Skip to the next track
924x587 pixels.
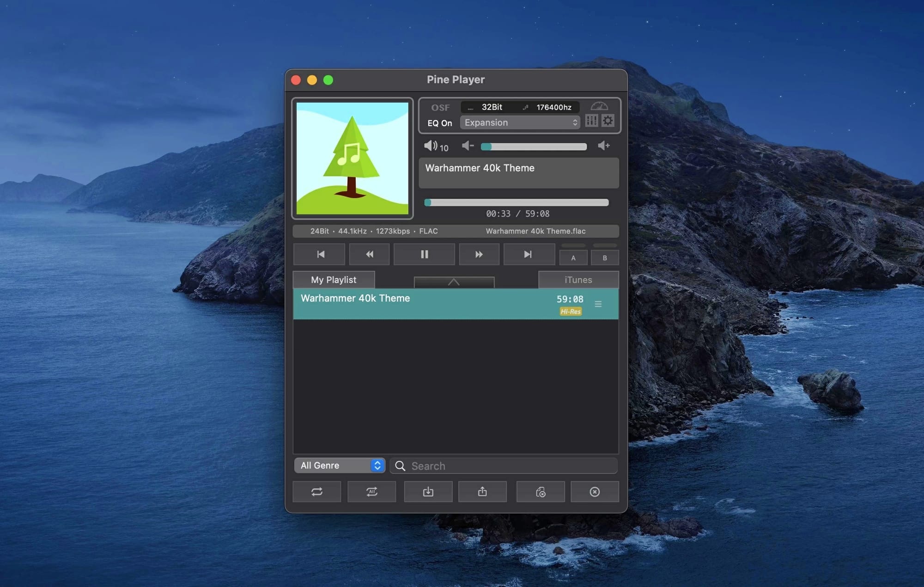529,254
